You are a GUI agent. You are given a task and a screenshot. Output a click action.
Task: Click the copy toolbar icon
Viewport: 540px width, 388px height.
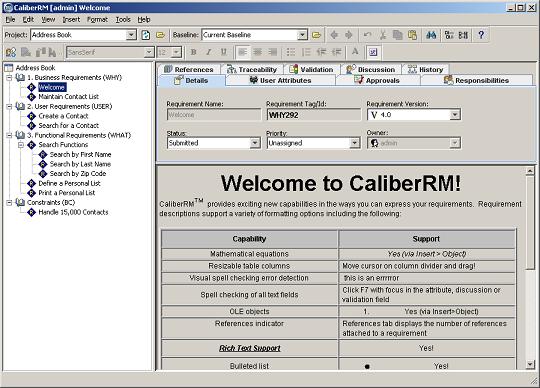(397, 35)
